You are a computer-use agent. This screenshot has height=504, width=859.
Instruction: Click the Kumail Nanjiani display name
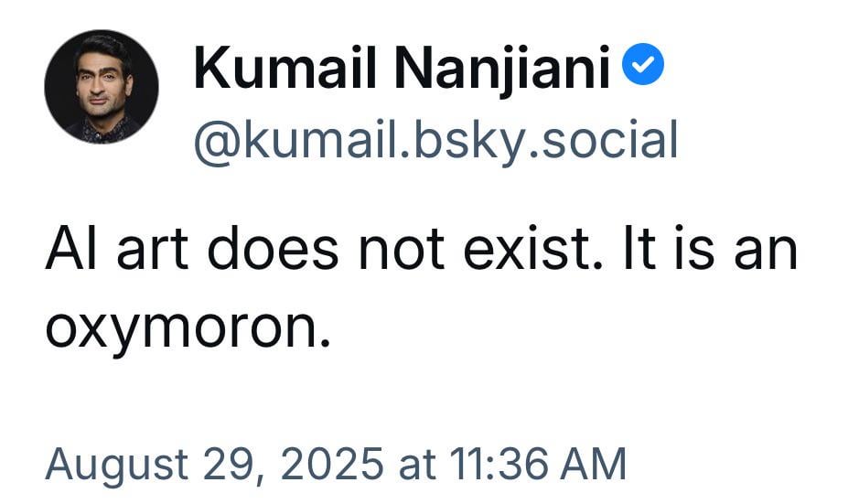[x=403, y=68]
